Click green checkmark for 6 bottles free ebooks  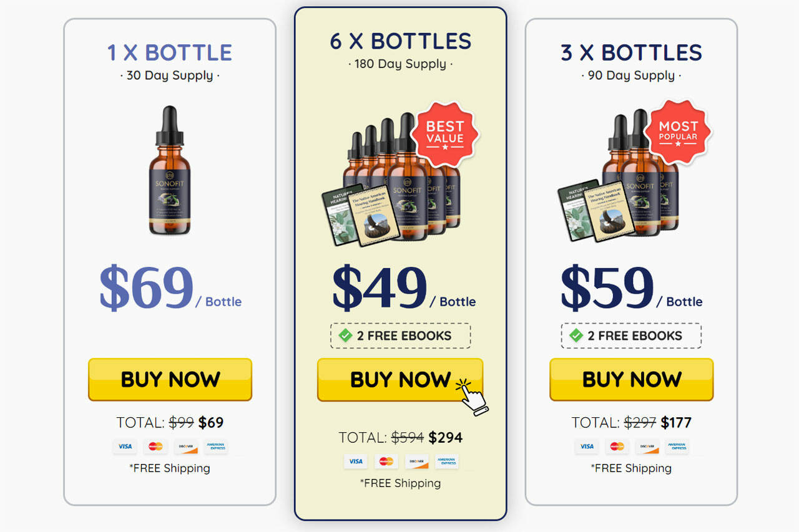click(345, 336)
